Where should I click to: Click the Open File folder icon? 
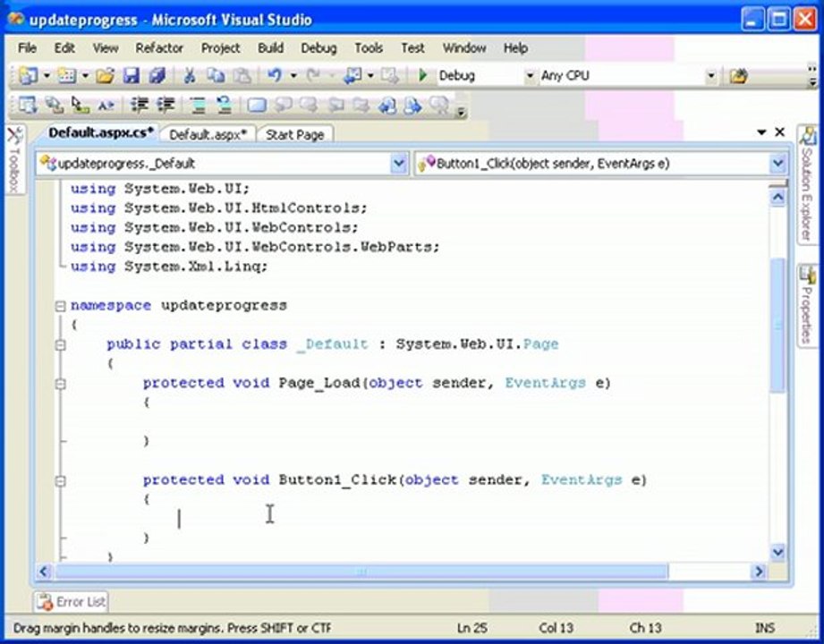pyautogui.click(x=105, y=76)
